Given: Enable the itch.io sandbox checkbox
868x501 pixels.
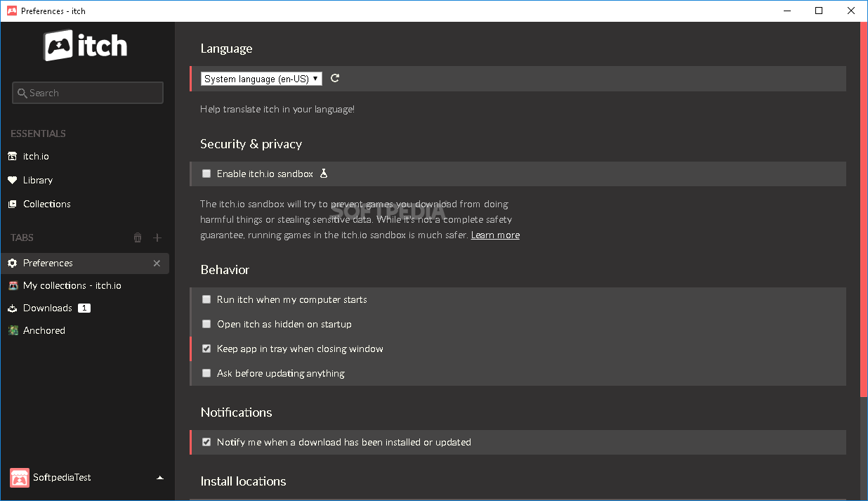Looking at the screenshot, I should click(x=206, y=174).
